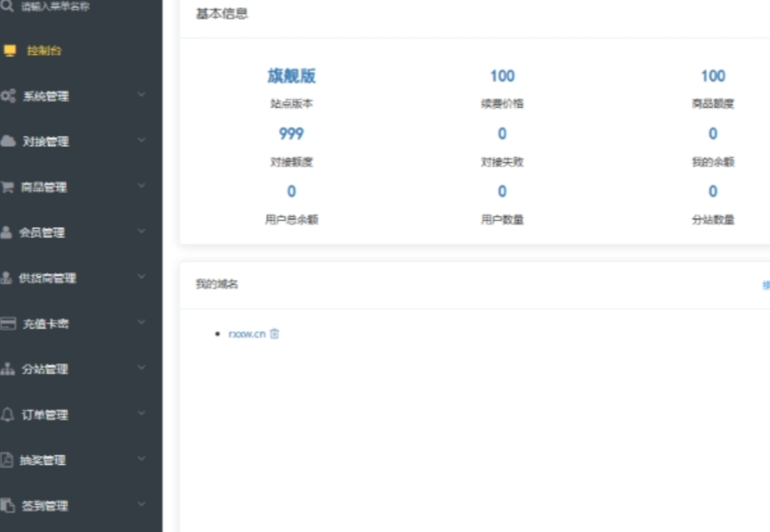
Task: Expand the 供货商管理 chevron
Action: 141,277
